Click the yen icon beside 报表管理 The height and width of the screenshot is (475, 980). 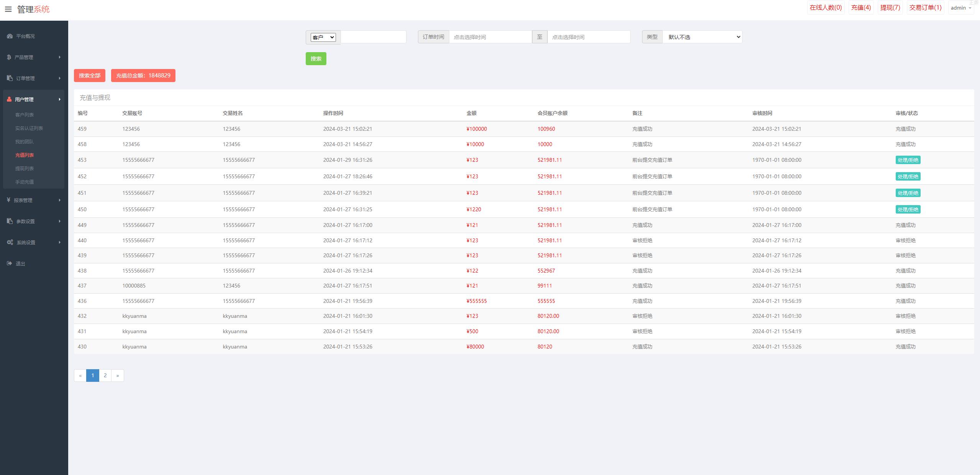coord(8,200)
